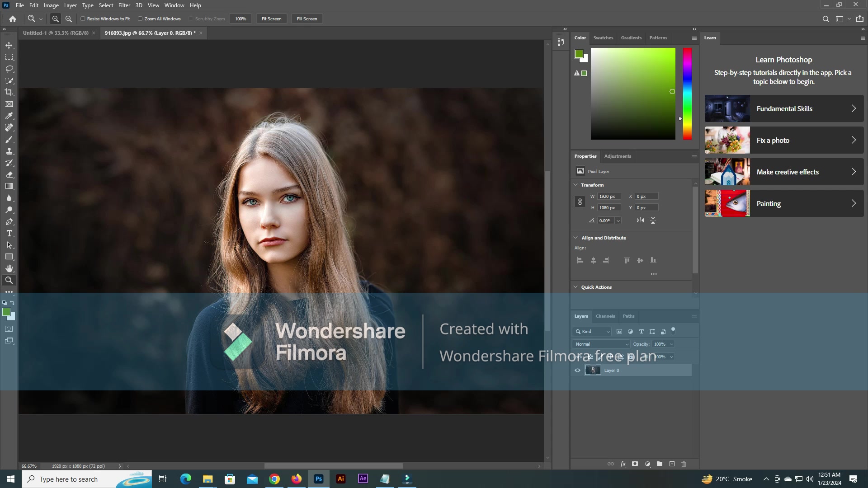
Task: Select the Move tool
Action: click(x=9, y=46)
